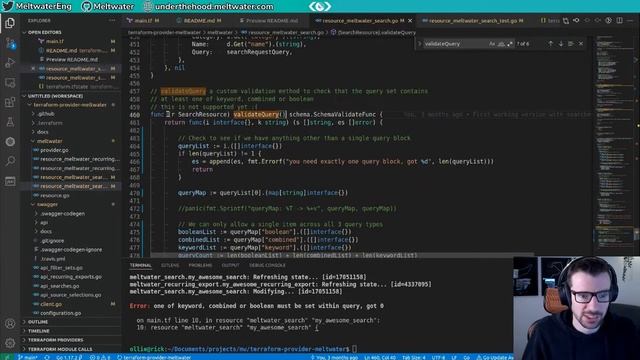Screen dimensions: 640x360
Task: Open Source Control view with the badge
Action: (x=10, y=43)
